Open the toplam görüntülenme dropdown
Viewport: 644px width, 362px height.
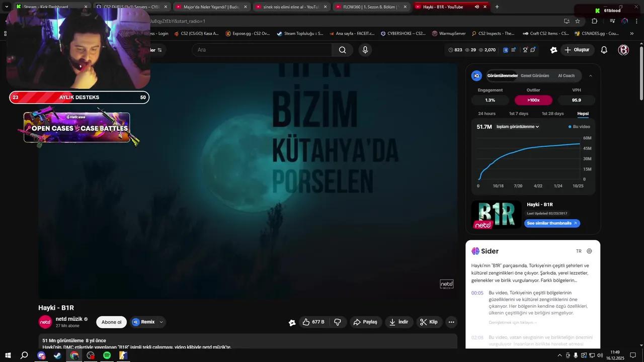(x=517, y=127)
